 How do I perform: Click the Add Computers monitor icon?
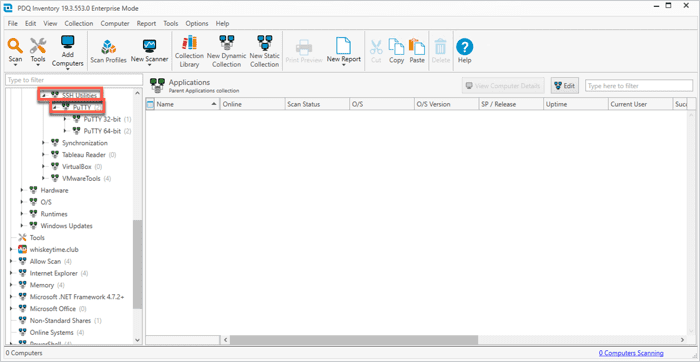coord(67,42)
